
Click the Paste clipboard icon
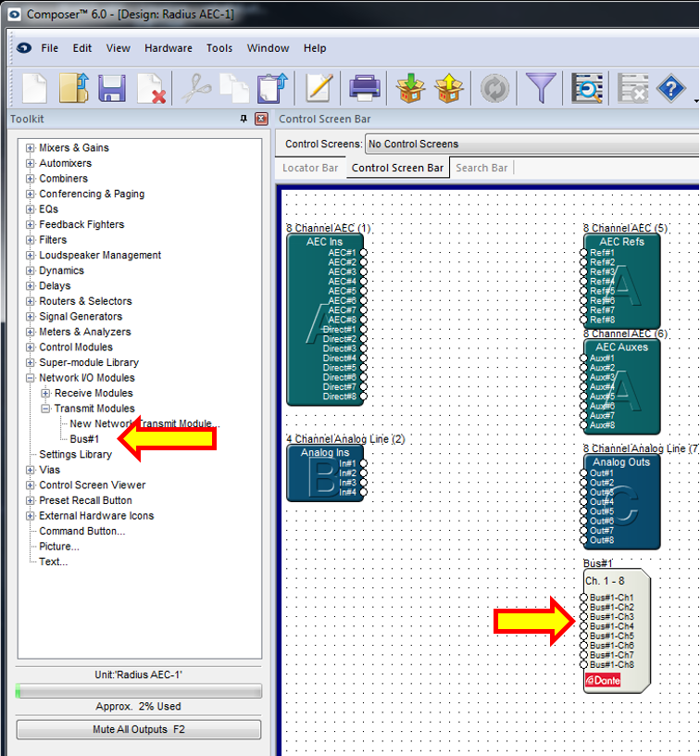272,88
